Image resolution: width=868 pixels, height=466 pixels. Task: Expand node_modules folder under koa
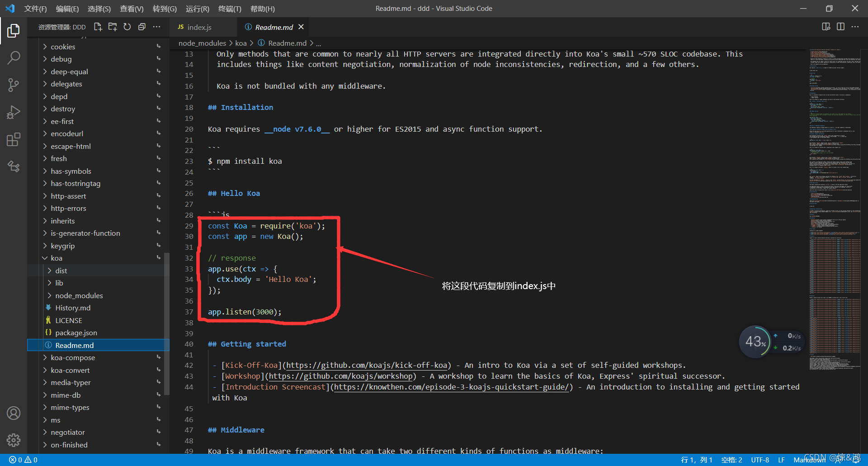tap(98, 295)
